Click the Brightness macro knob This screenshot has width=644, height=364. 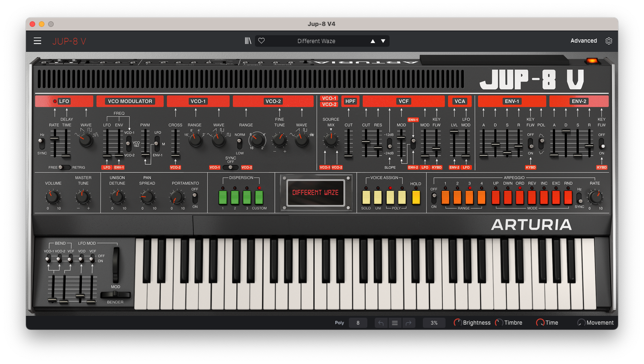pos(458,323)
